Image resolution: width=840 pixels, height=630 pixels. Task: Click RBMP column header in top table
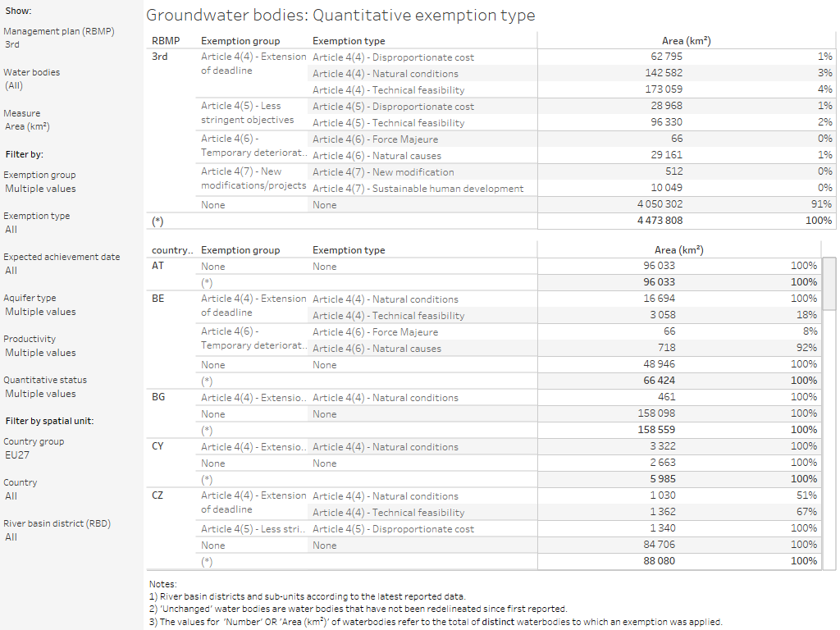tap(166, 41)
